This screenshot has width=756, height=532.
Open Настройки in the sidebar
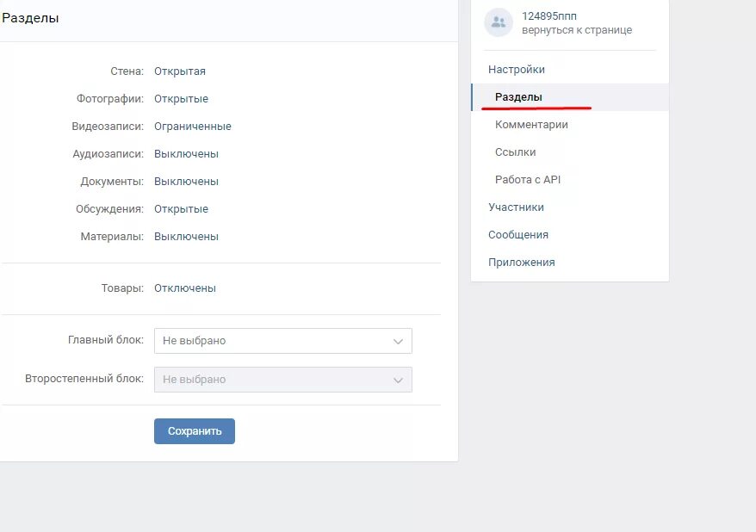[x=517, y=70]
